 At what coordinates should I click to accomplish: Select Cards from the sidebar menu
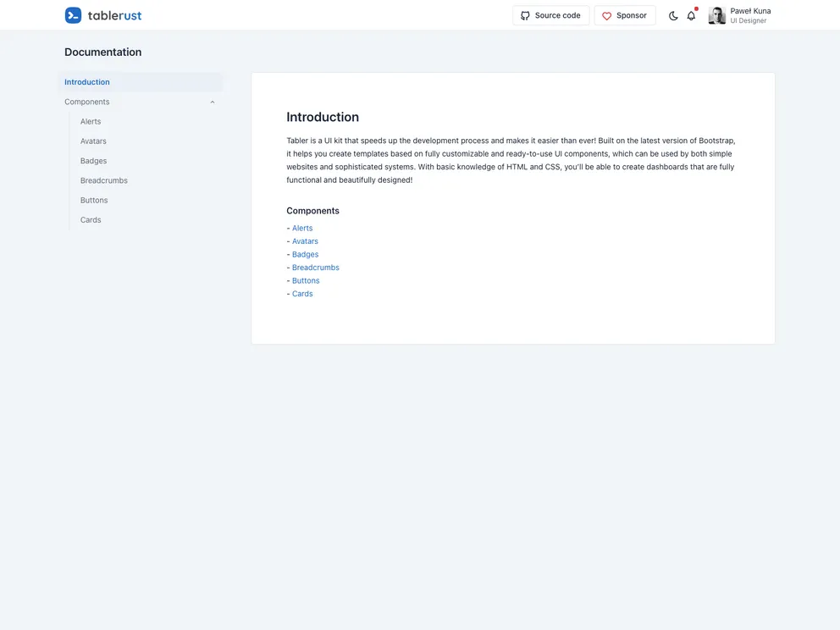tap(91, 219)
